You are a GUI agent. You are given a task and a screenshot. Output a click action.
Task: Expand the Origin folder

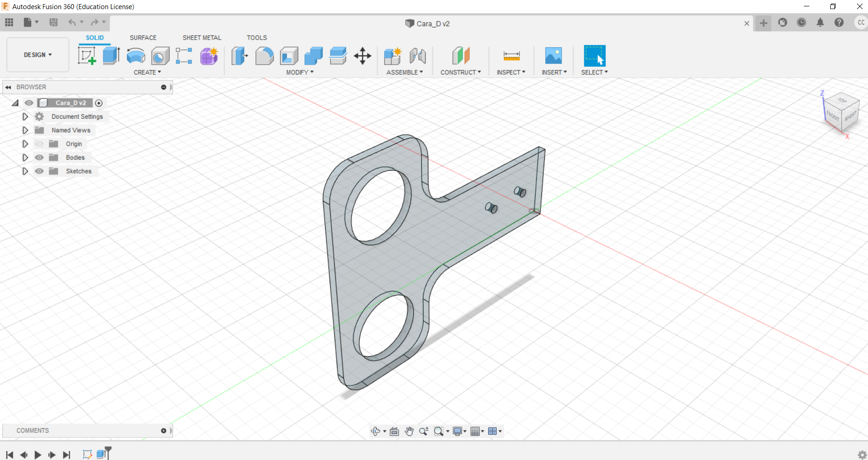tap(25, 144)
